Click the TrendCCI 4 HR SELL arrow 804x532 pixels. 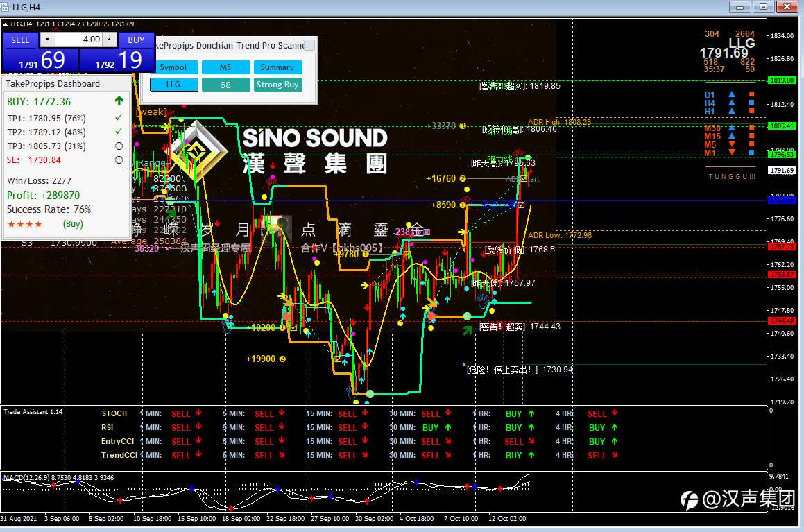click(x=615, y=454)
